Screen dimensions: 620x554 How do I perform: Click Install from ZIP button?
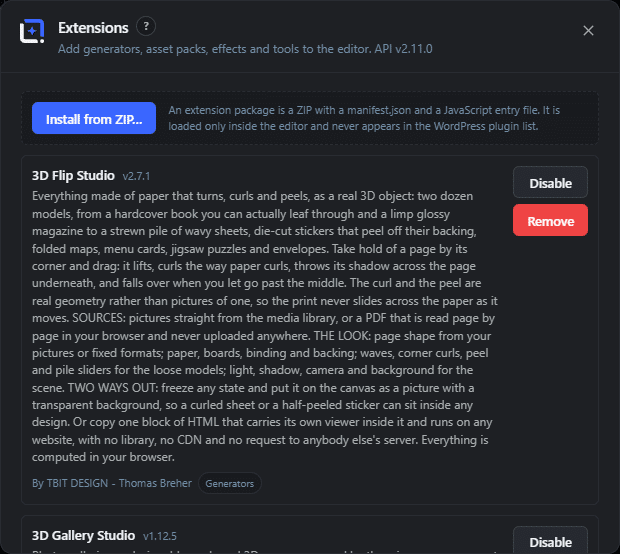(94, 118)
